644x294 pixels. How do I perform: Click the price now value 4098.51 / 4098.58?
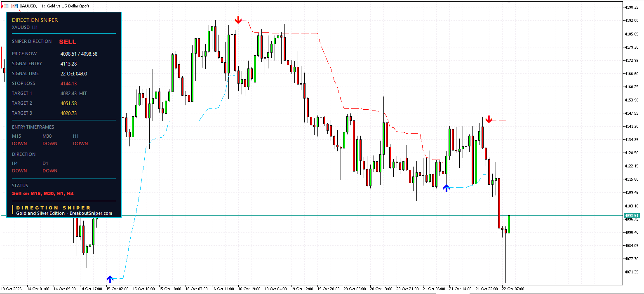tap(79, 54)
